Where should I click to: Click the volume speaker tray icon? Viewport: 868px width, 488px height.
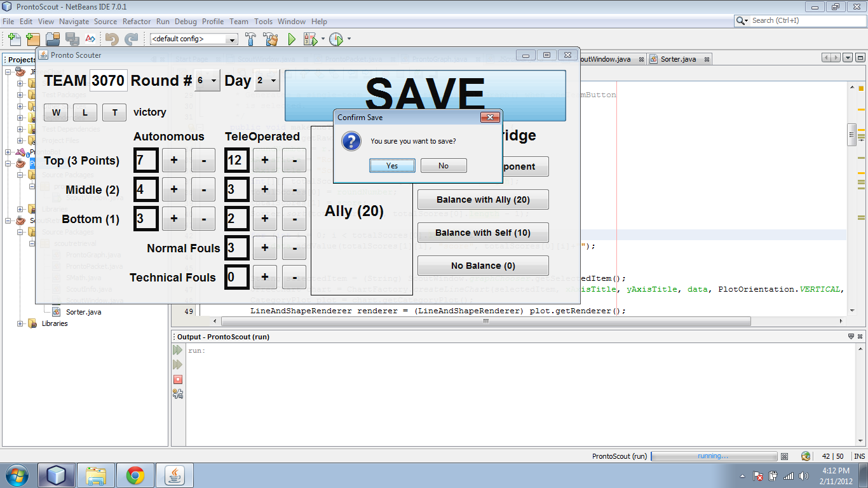click(804, 476)
